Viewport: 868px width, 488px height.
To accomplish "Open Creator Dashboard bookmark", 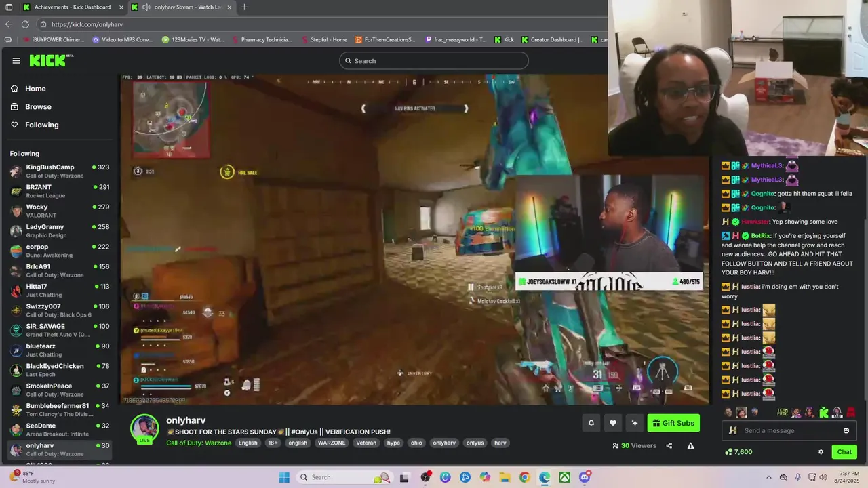I will point(552,39).
